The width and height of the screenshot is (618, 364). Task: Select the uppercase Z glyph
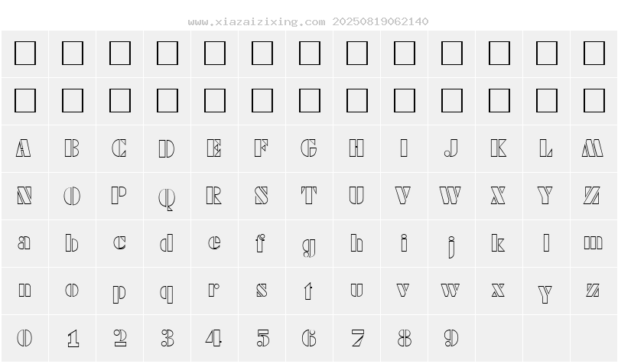(592, 196)
